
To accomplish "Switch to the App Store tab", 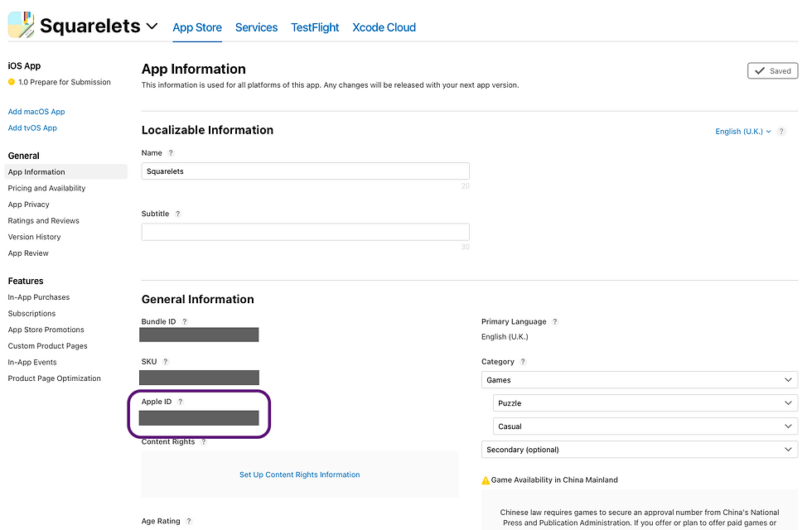I will (197, 27).
